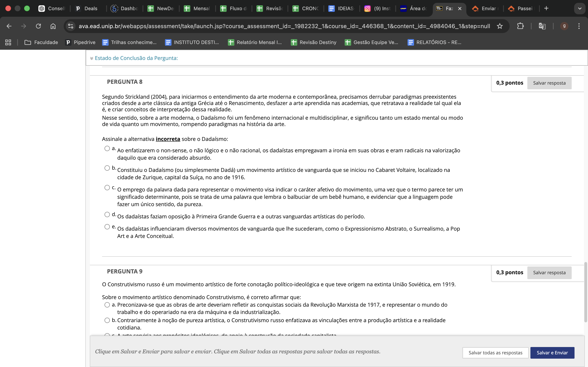The image size is (588, 367).
Task: Click the Google Translate icon
Action: (x=542, y=26)
